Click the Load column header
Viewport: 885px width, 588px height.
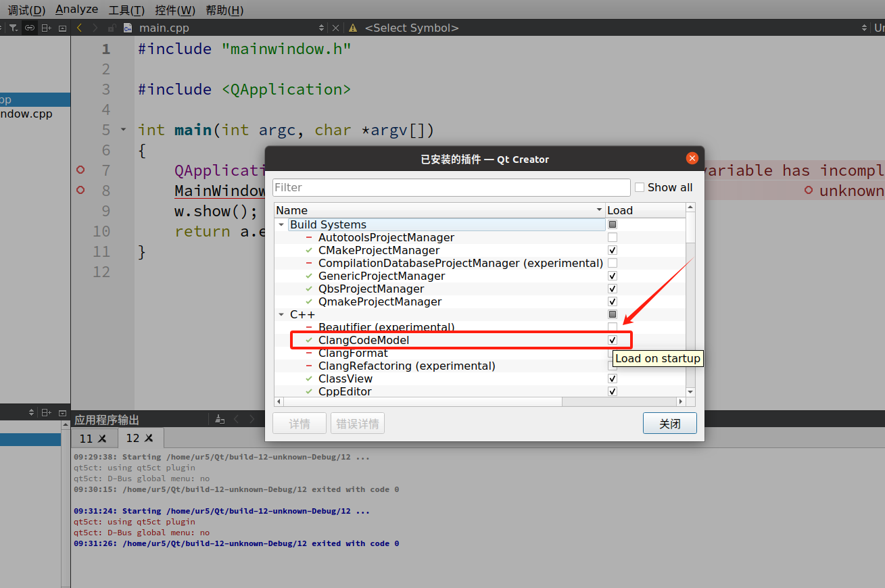pos(645,210)
